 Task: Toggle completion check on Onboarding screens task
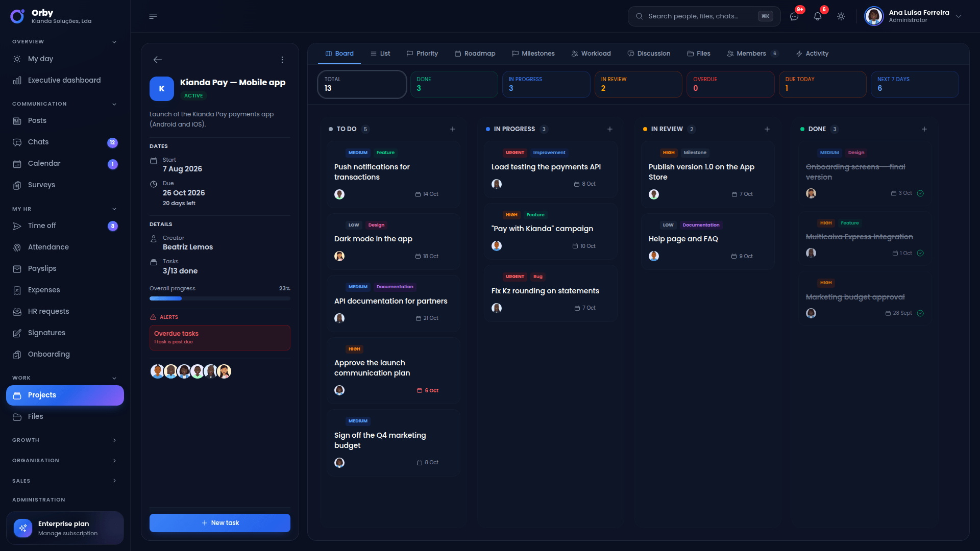point(920,193)
